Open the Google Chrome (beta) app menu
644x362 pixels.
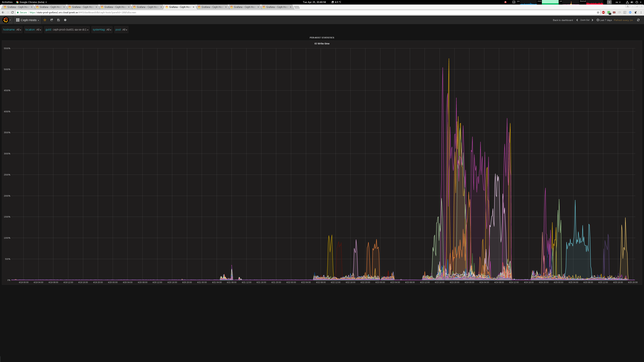pos(32,2)
